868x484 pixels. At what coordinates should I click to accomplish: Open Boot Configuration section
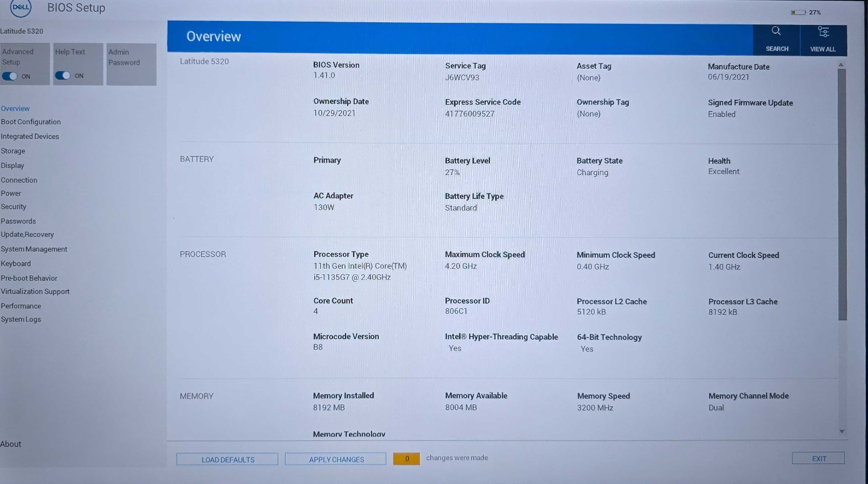[x=31, y=122]
